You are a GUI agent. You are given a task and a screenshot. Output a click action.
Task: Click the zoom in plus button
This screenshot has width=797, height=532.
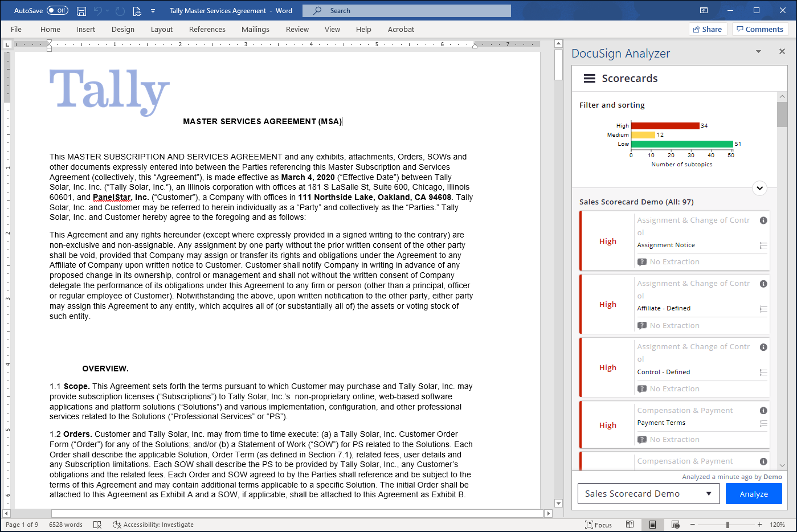(760, 525)
